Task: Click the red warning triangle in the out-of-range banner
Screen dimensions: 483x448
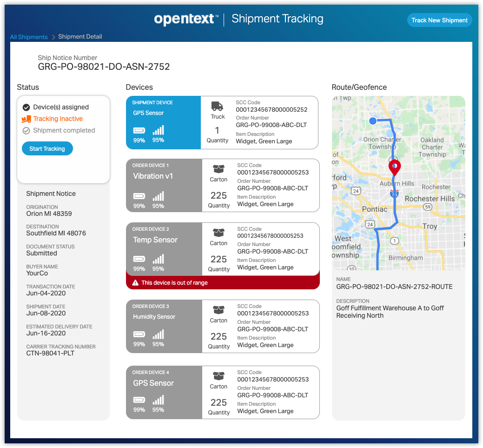Action: coord(135,283)
